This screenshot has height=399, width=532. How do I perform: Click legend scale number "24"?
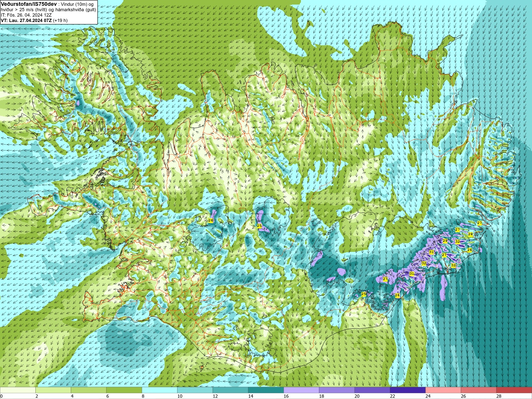coord(428,397)
